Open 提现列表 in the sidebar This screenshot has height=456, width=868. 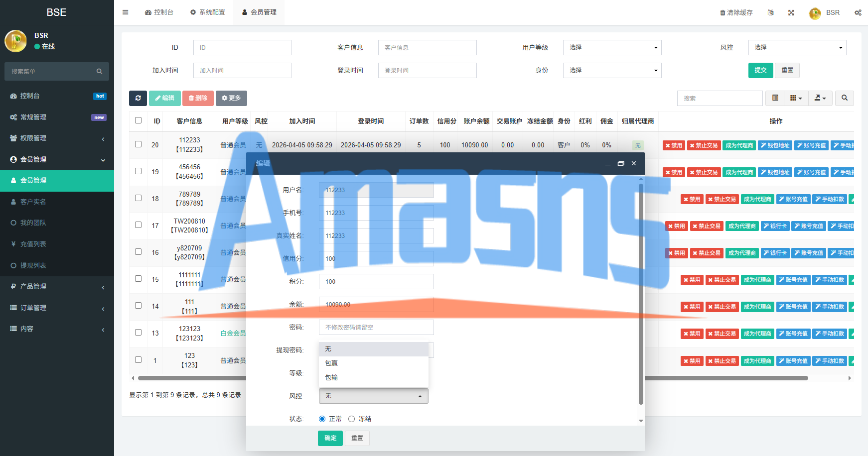point(57,265)
